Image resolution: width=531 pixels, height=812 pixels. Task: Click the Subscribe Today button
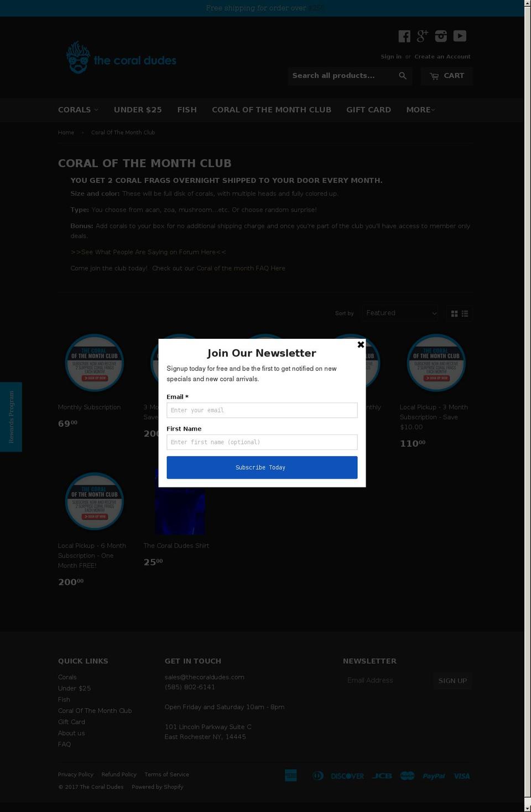262,467
